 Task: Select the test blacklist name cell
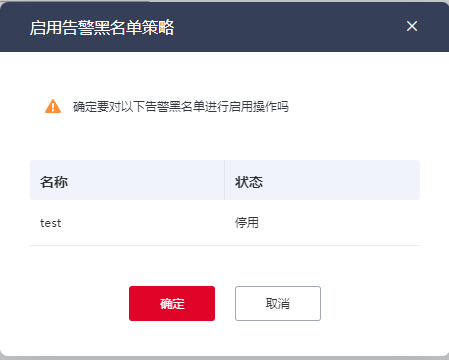click(x=50, y=223)
